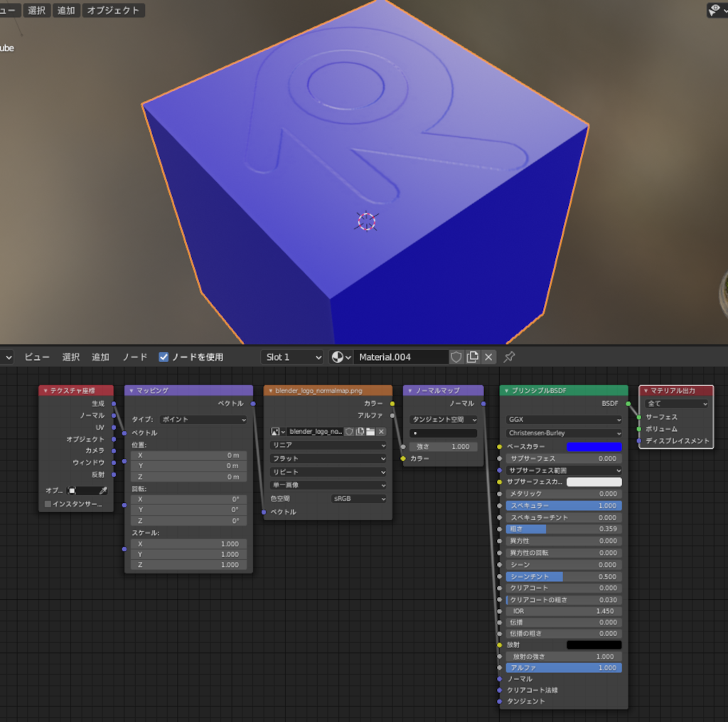Image resolution: width=728 pixels, height=722 pixels.
Task: Change the sRGB color space dropdown
Action: click(x=359, y=499)
